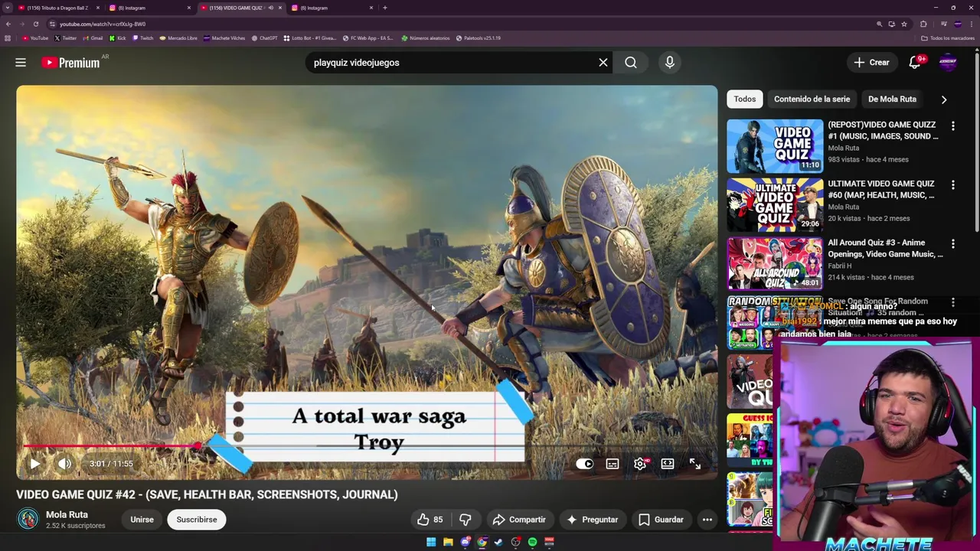Viewport: 980px width, 551px height.
Task: Open Chrome three-dot menu
Action: [x=972, y=24]
